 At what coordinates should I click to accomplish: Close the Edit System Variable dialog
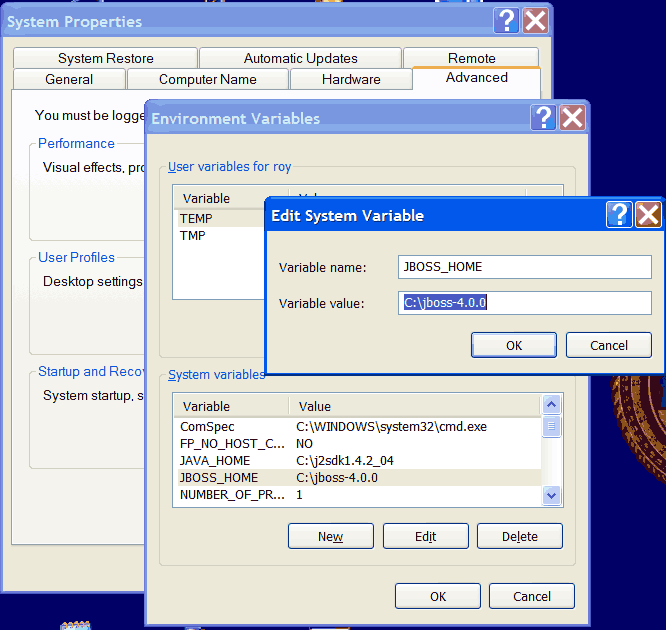click(648, 214)
